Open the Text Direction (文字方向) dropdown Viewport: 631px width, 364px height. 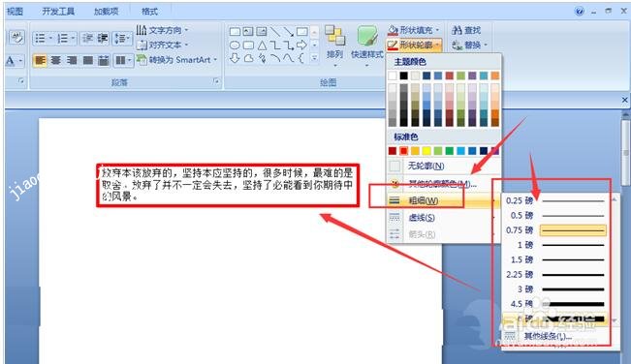coord(162,30)
